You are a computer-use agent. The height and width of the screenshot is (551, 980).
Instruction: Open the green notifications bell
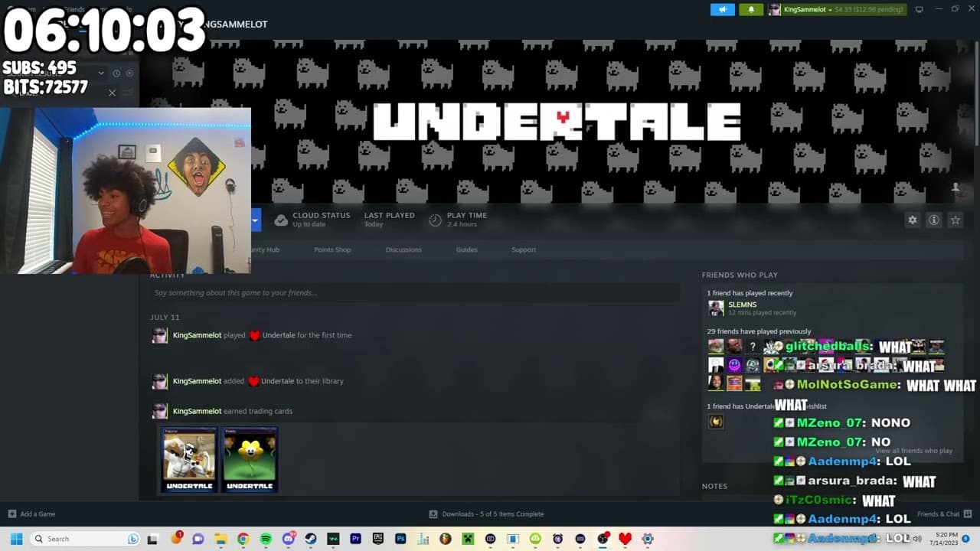point(751,9)
